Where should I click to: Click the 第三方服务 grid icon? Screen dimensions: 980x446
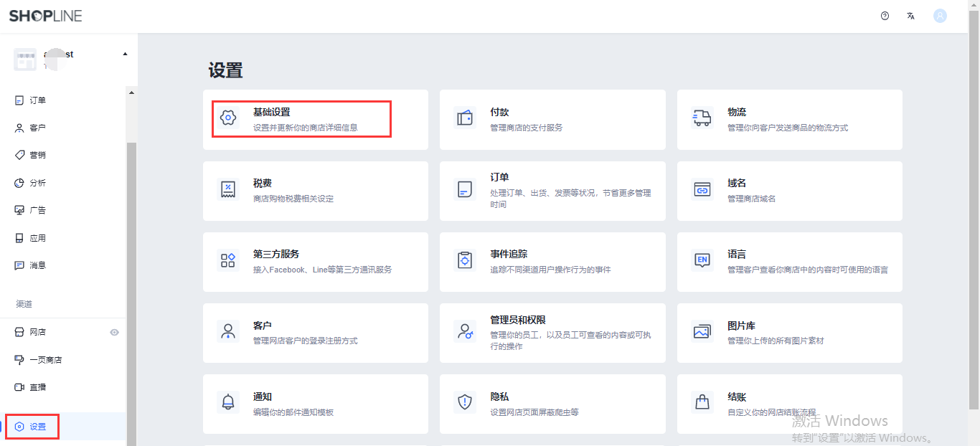pyautogui.click(x=228, y=260)
